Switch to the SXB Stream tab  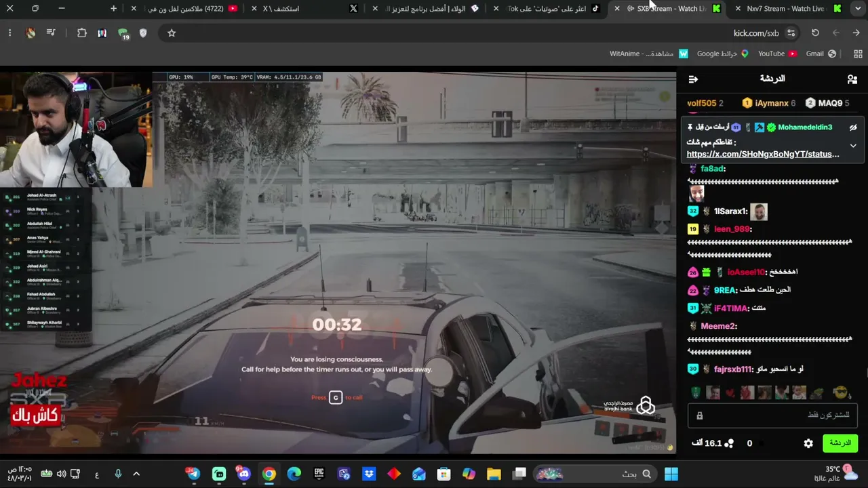668,9
